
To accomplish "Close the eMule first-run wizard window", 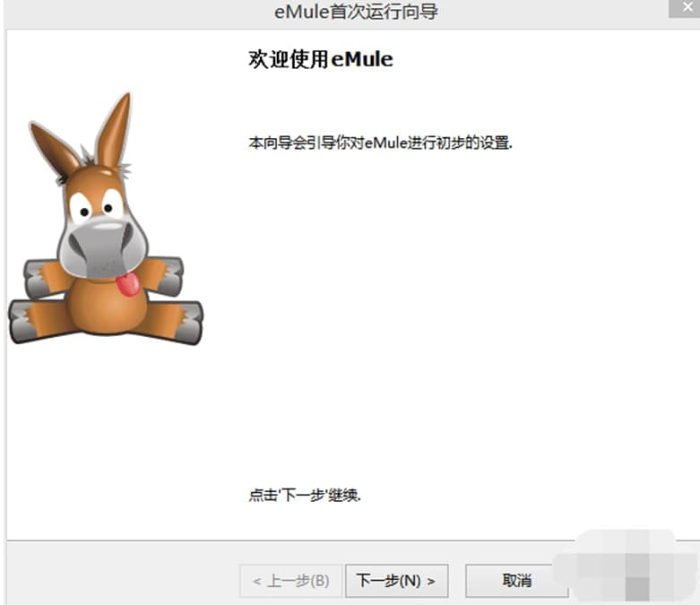I will (x=687, y=8).
